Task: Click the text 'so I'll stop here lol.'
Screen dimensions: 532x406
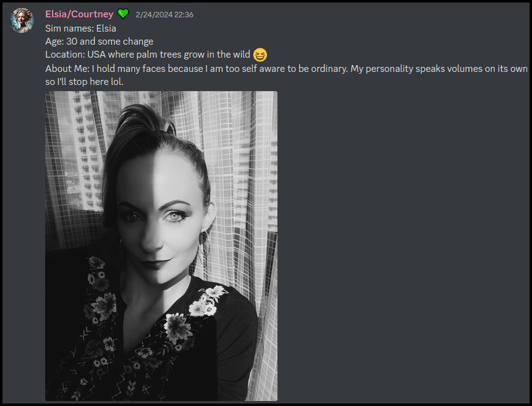Action: (x=84, y=82)
